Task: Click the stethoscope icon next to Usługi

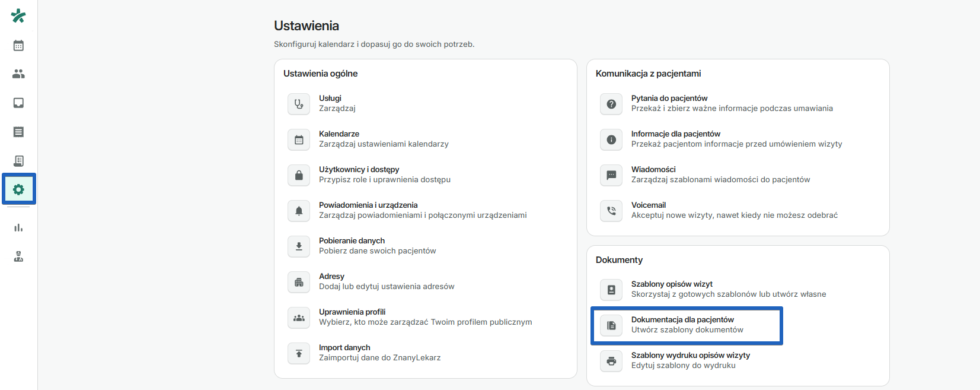Action: pyautogui.click(x=299, y=104)
